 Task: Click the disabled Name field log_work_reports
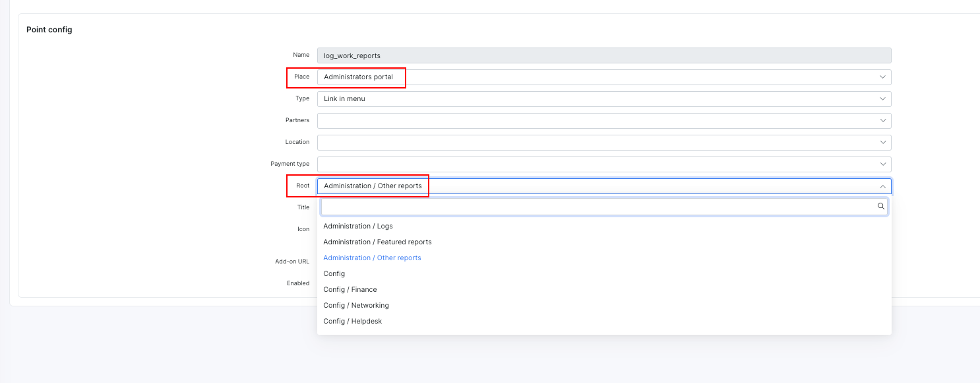point(604,55)
